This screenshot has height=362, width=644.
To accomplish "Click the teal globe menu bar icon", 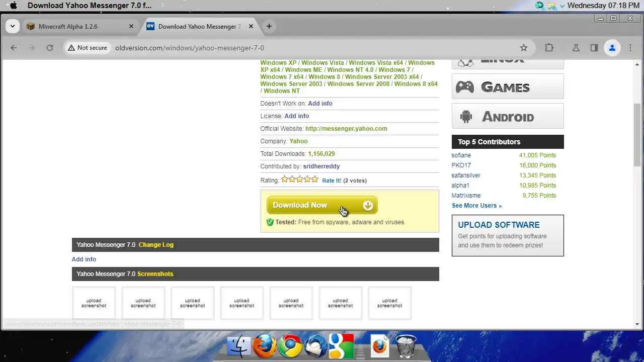I will pos(540,6).
